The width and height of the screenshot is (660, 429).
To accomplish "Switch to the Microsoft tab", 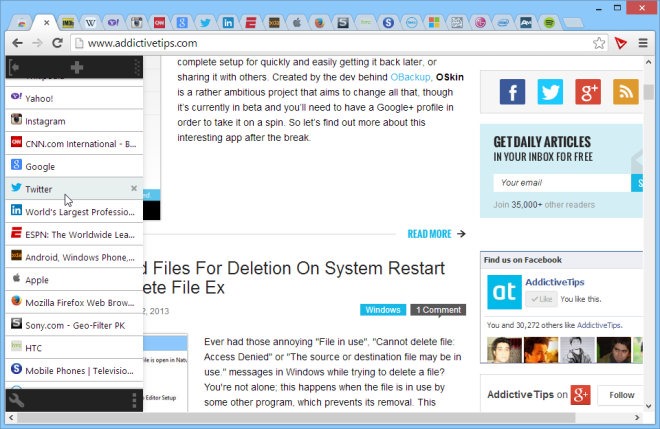I will [434, 23].
